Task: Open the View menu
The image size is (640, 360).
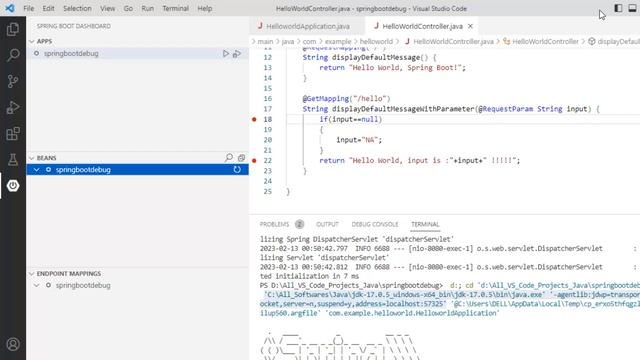Action: (x=107, y=8)
